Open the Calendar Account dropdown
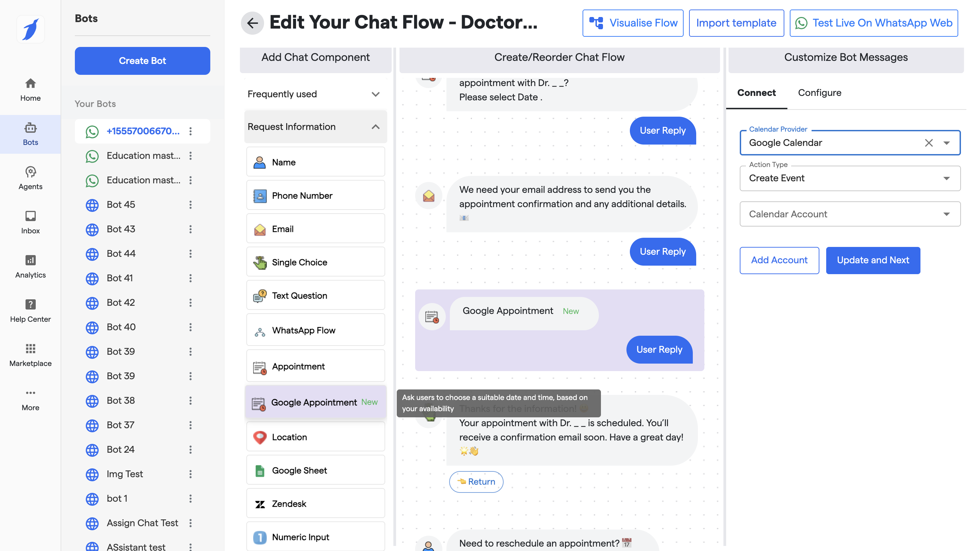 (x=850, y=214)
